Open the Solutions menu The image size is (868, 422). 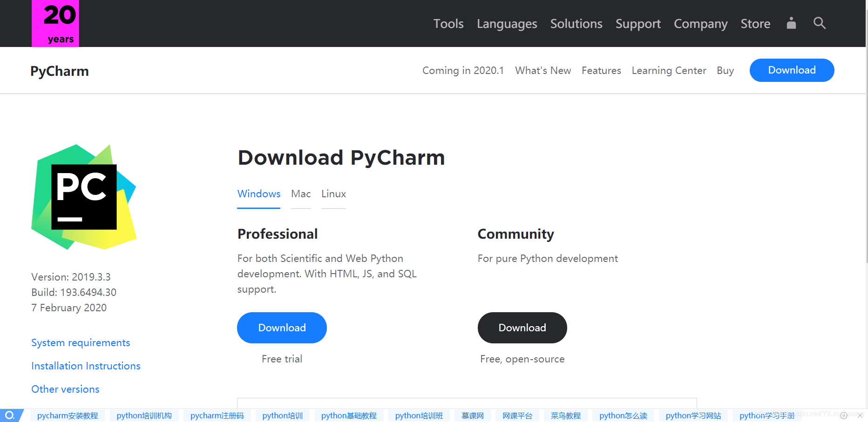[576, 24]
